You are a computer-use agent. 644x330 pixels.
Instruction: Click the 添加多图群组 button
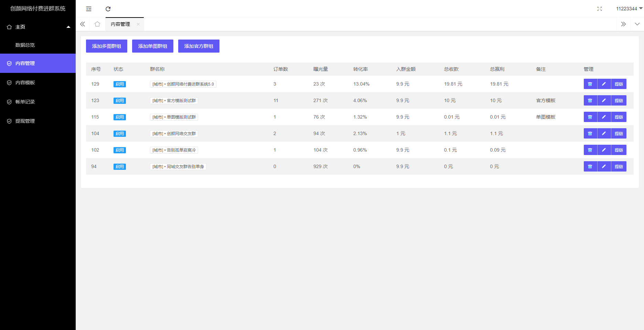(x=107, y=46)
